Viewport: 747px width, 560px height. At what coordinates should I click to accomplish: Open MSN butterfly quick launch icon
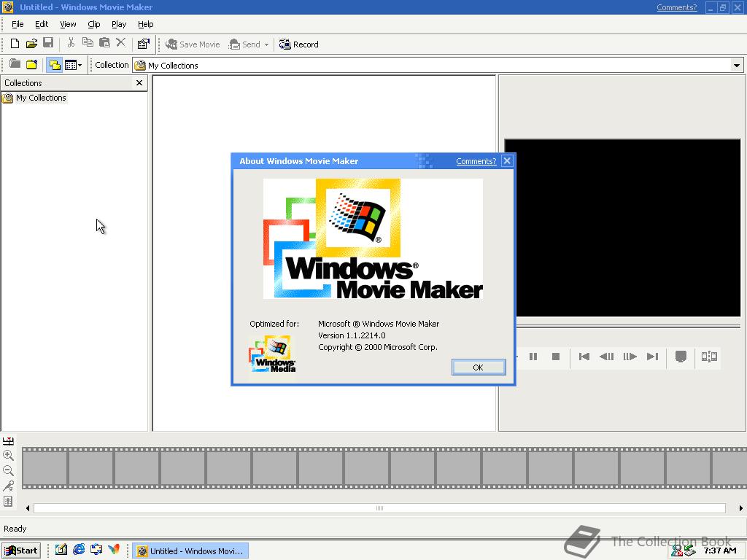point(114,550)
